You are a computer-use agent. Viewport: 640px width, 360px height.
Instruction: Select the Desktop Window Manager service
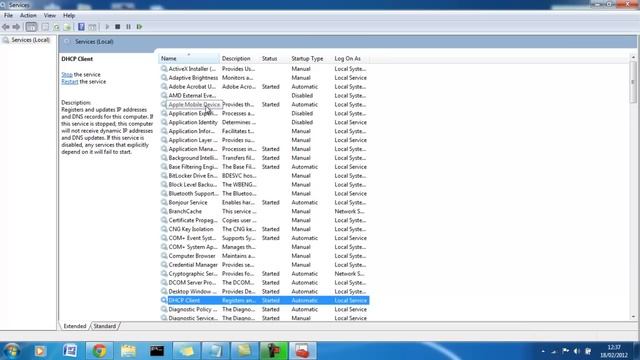(x=264, y=292)
